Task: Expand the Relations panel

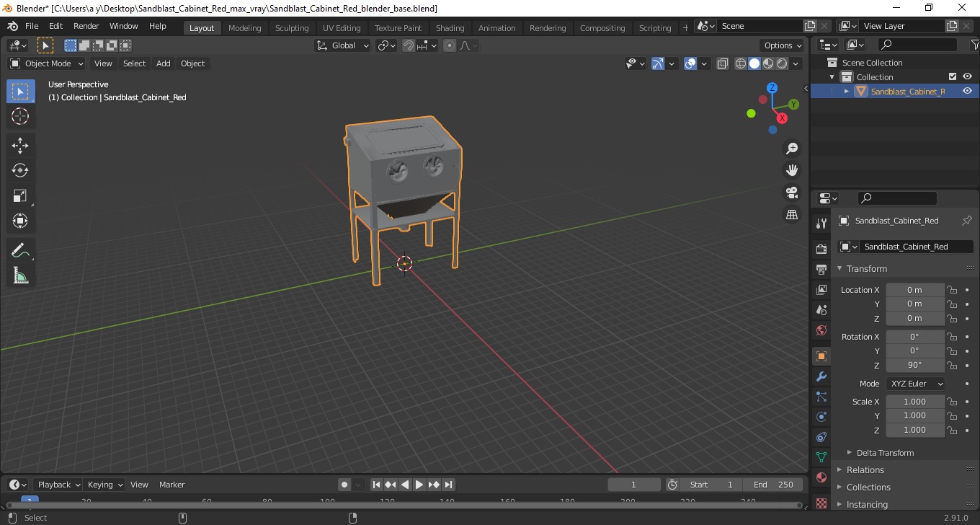Action: [865, 469]
